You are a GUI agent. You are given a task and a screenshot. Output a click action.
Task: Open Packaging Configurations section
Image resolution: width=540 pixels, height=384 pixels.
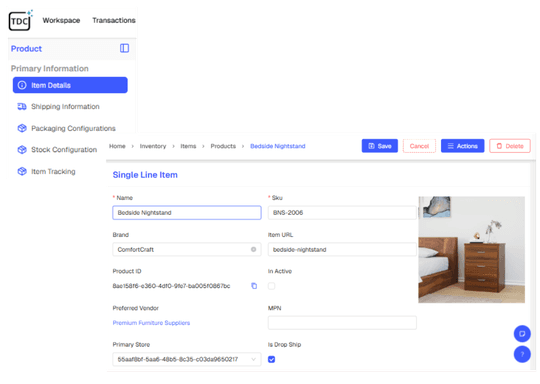(x=73, y=128)
